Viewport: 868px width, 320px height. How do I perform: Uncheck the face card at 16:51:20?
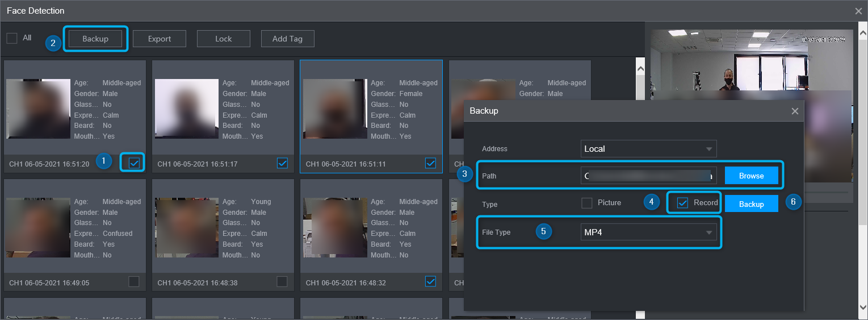134,163
